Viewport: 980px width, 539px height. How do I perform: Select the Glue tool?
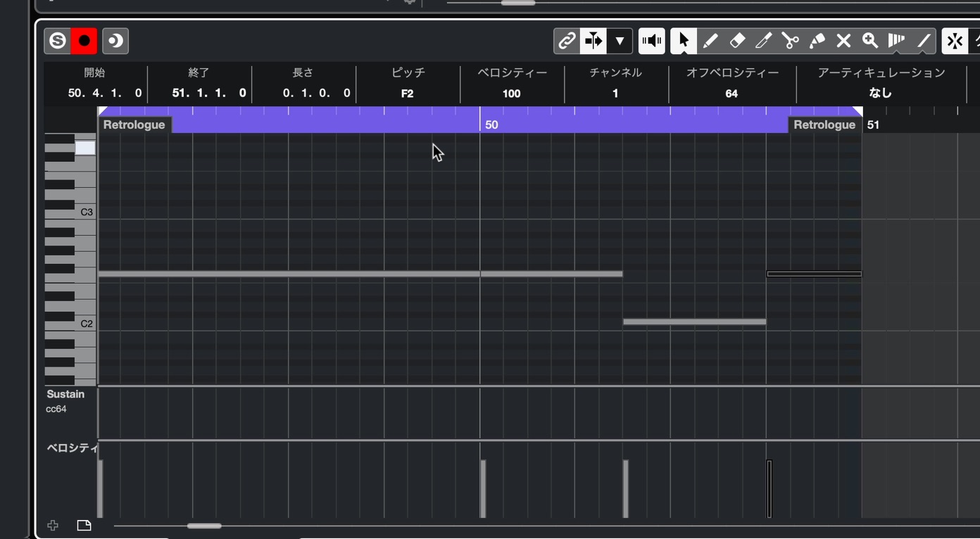pyautogui.click(x=817, y=41)
